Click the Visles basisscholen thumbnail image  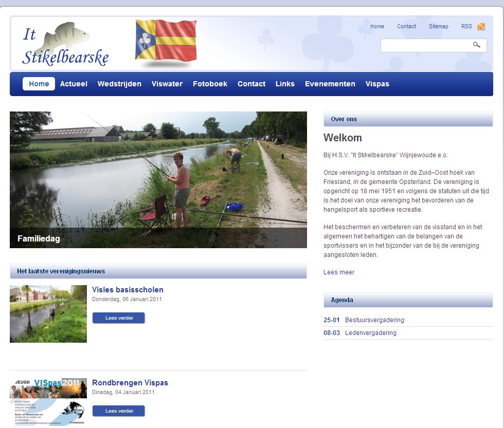point(48,313)
